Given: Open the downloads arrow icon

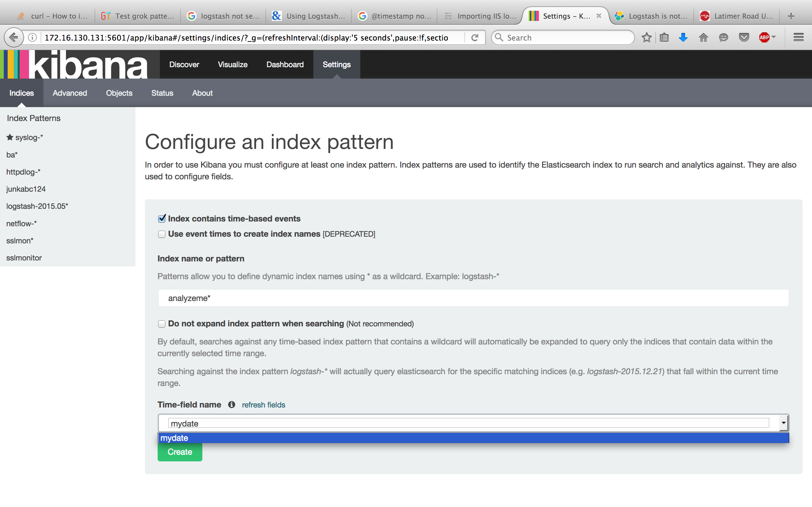Looking at the screenshot, I should point(683,38).
